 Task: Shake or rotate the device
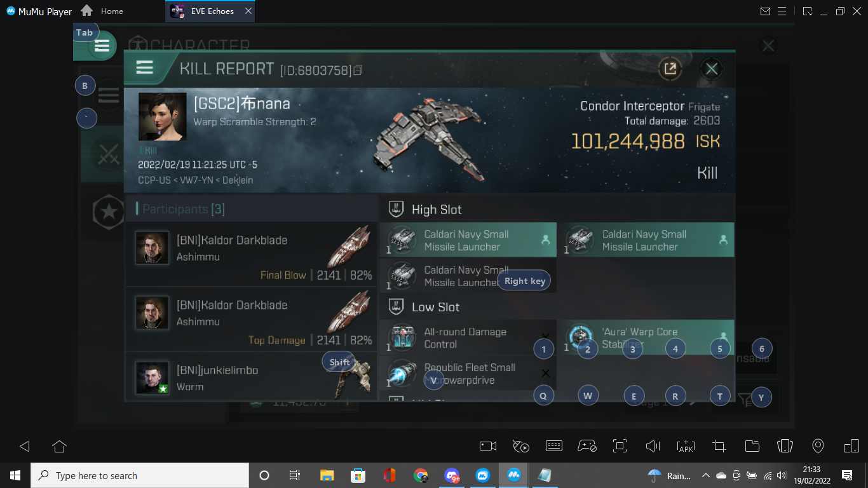tap(785, 446)
